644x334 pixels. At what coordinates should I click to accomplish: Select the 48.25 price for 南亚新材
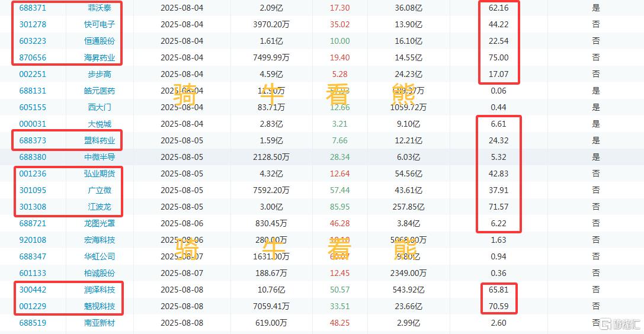[x=339, y=323]
